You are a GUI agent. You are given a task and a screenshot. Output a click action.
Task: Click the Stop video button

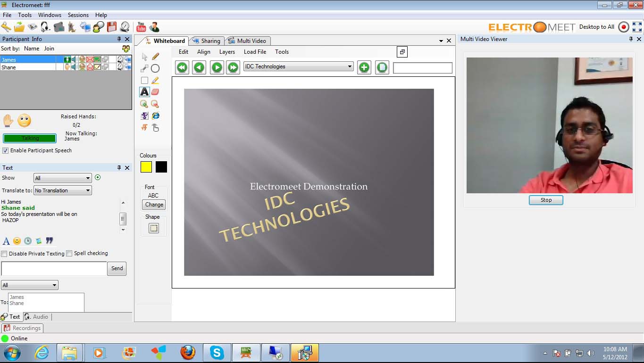[x=546, y=200]
